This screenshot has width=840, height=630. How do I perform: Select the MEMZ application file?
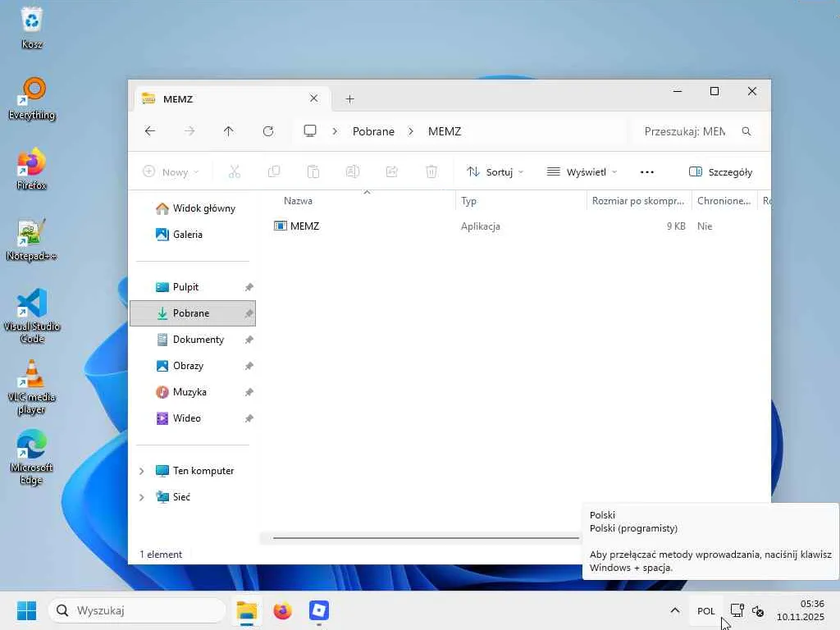pos(304,226)
